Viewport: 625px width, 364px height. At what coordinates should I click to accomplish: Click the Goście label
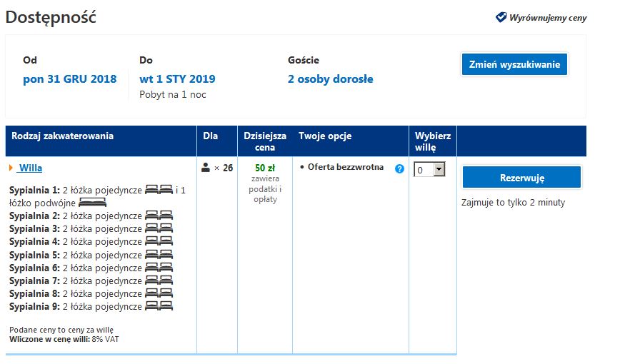(304, 60)
